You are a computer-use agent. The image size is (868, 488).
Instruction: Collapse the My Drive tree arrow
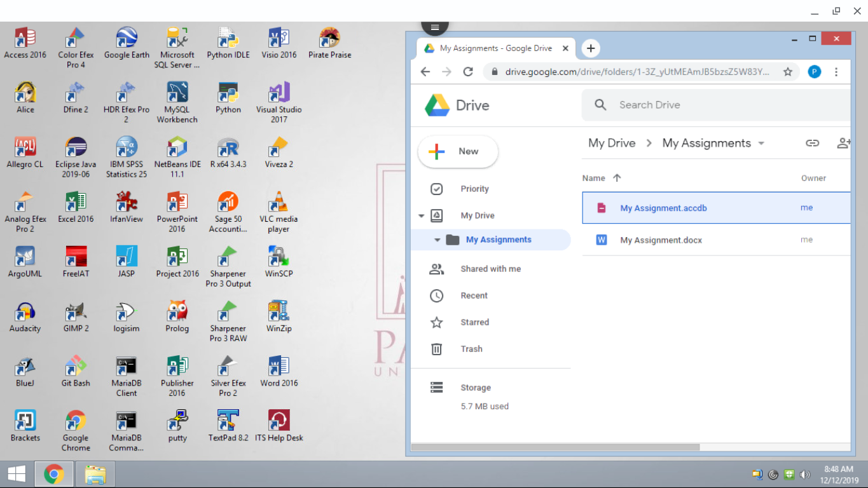pos(421,216)
